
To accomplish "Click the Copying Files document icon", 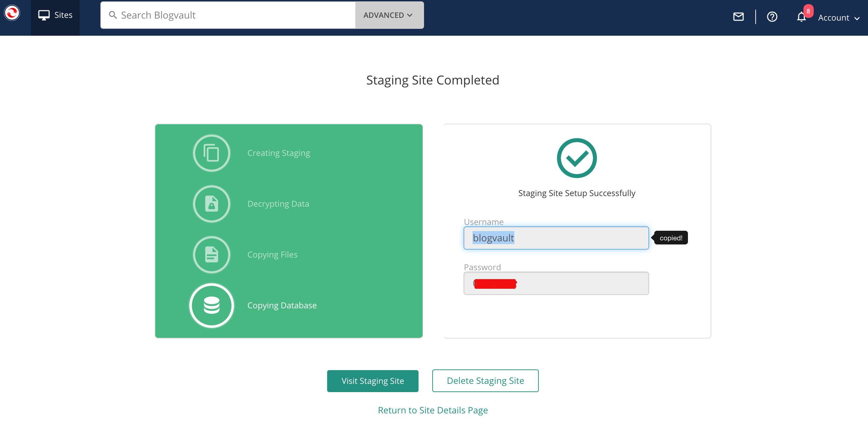I will point(211,255).
